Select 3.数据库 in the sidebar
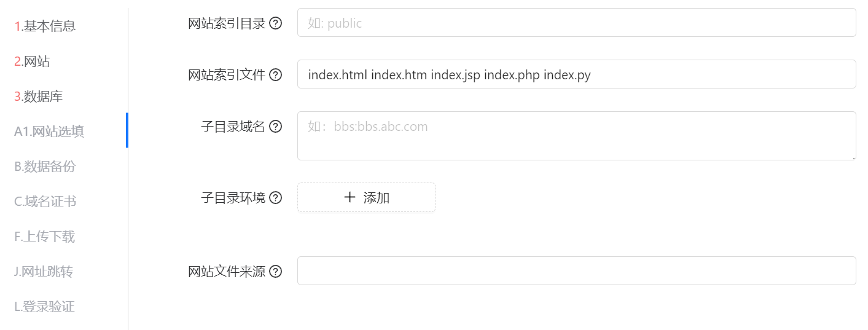 (x=39, y=96)
